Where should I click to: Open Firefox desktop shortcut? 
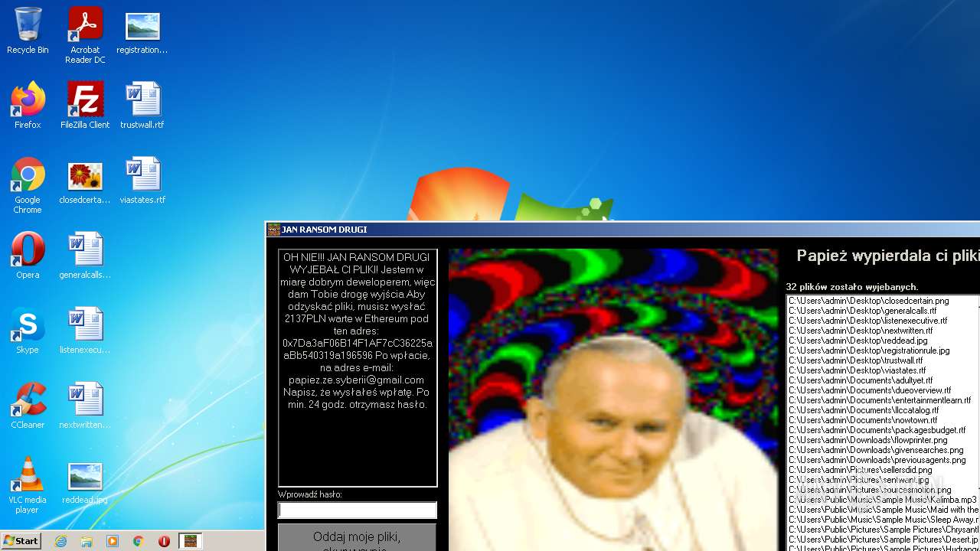click(28, 106)
